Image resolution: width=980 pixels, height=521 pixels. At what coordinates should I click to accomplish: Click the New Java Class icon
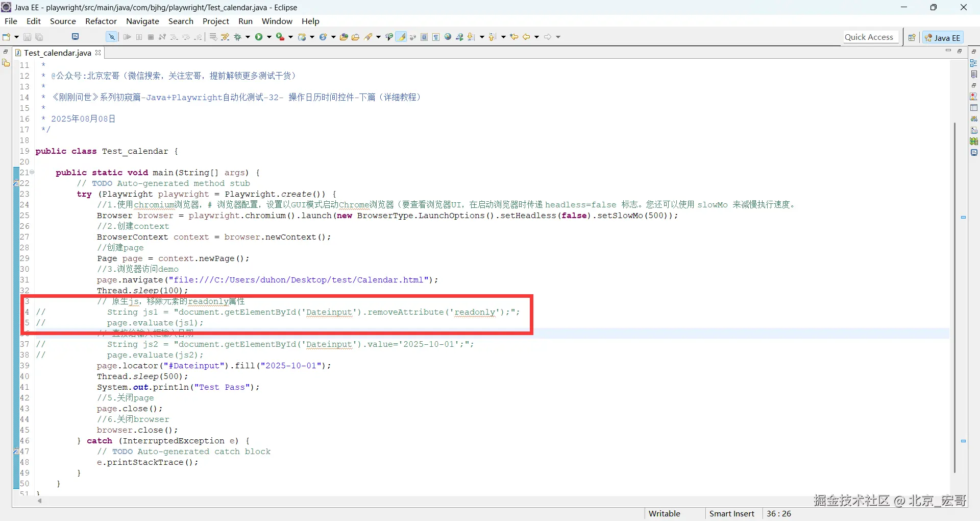pos(323,37)
